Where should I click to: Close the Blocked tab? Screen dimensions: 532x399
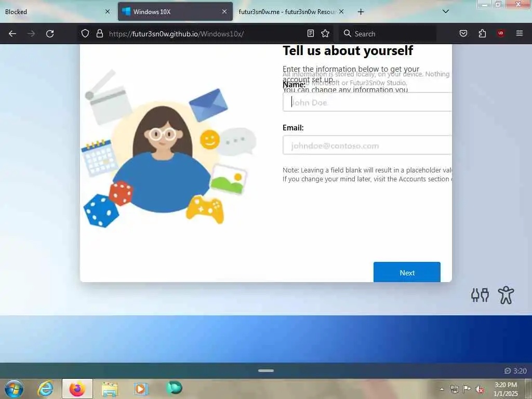tap(108, 11)
